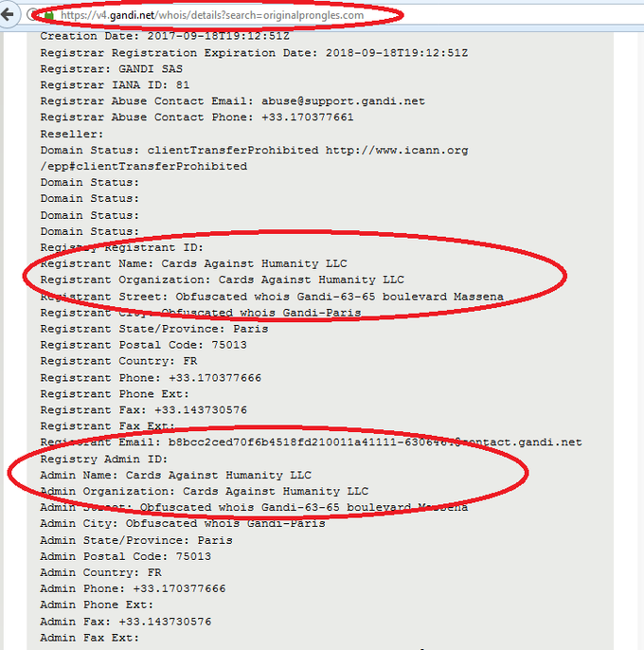Click 'Admin Organization: Cards Against Humanity LLC'

(x=205, y=491)
